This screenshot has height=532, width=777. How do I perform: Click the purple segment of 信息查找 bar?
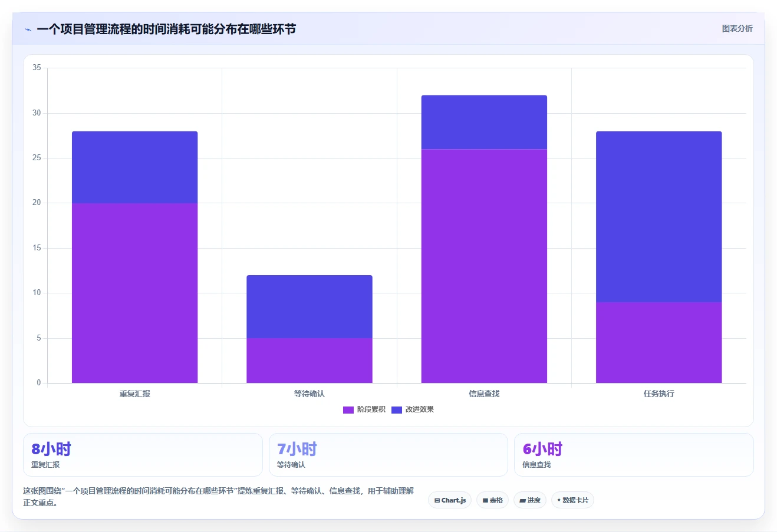(x=484, y=266)
